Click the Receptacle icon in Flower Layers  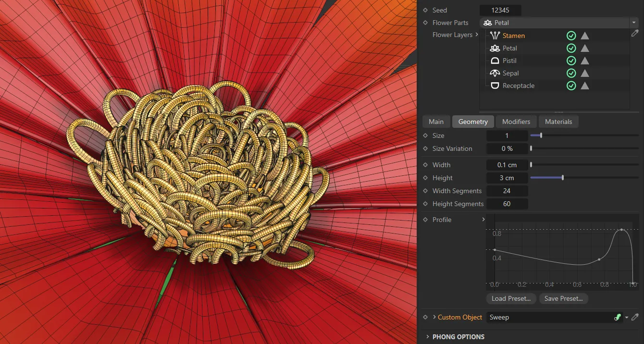point(495,86)
